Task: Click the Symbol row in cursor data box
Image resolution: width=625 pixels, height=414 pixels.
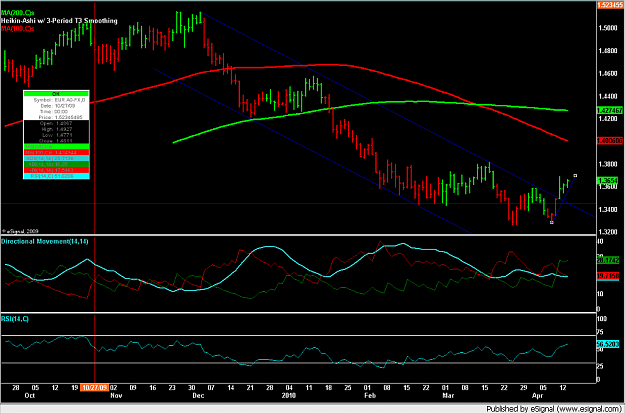Action: (x=56, y=100)
